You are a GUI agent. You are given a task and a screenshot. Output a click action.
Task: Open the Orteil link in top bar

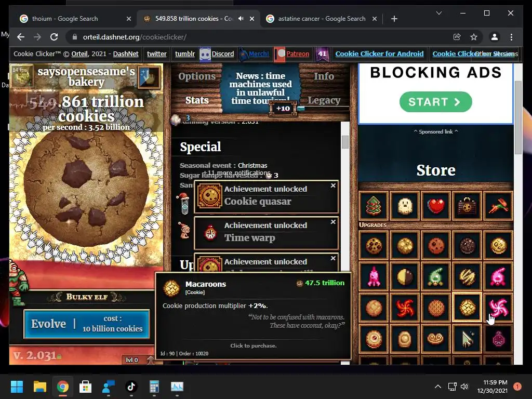[79, 54]
